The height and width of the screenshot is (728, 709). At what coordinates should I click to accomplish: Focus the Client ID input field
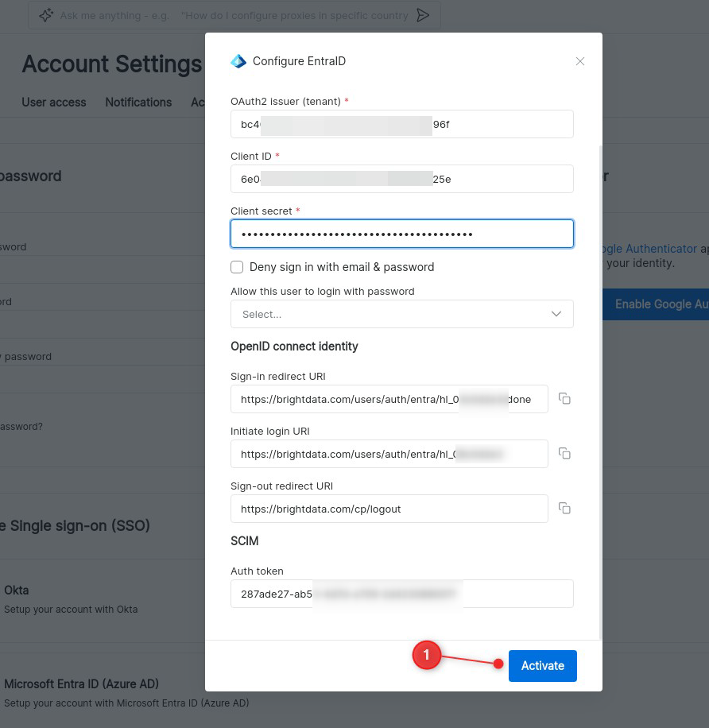tap(402, 179)
